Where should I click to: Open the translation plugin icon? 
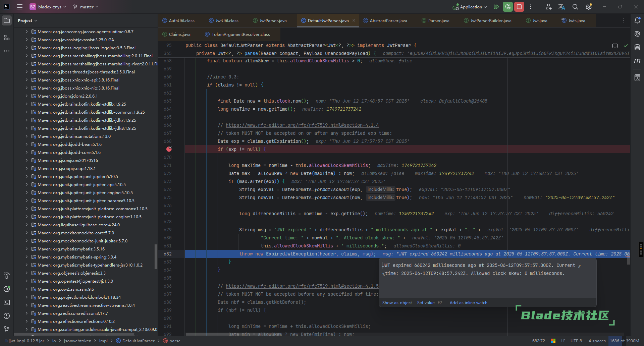pyautogui.click(x=562, y=7)
